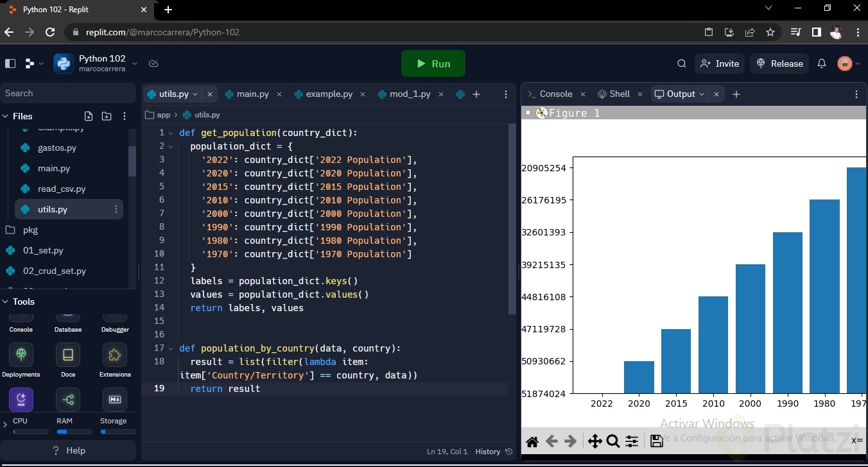This screenshot has height=467, width=868.
Task: Open output pane three-dot menu
Action: [x=856, y=94]
